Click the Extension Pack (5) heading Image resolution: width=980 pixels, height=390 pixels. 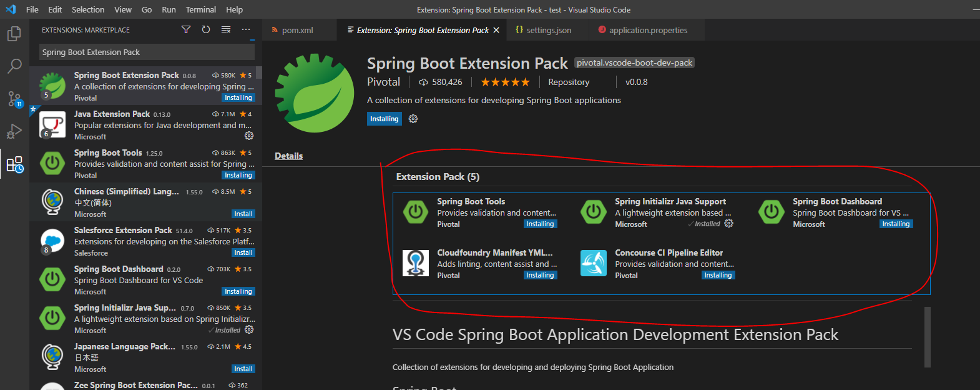438,177
